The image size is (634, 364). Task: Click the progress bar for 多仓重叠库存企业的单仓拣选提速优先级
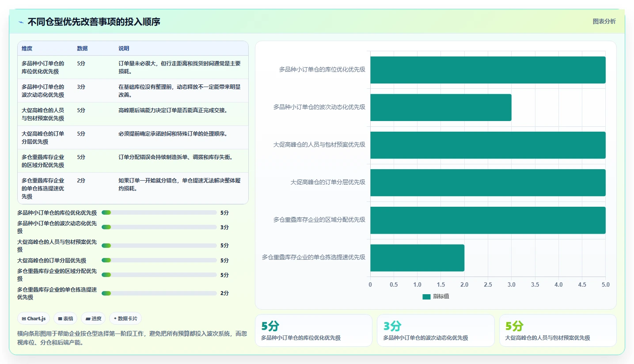(x=159, y=293)
